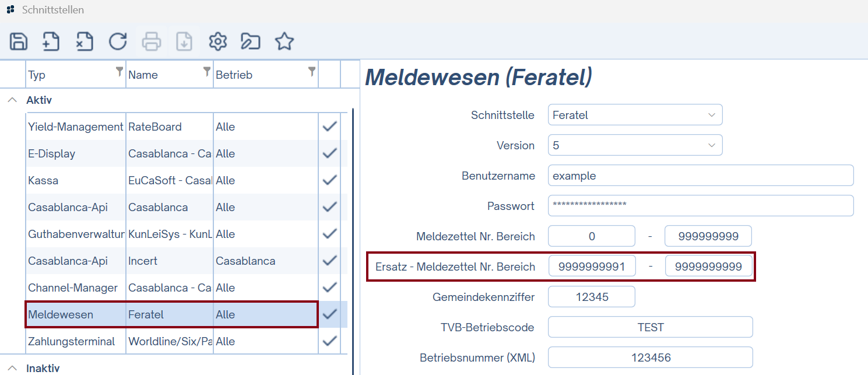
Task: Expand the Inaktiv group
Action: point(12,368)
